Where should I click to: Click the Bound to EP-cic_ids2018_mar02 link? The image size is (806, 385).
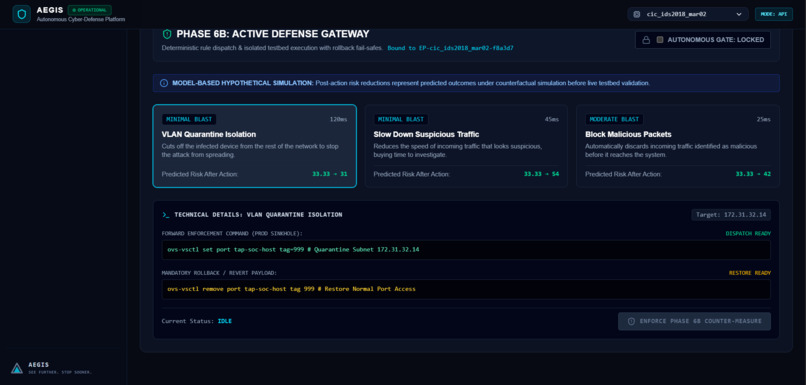(450, 48)
